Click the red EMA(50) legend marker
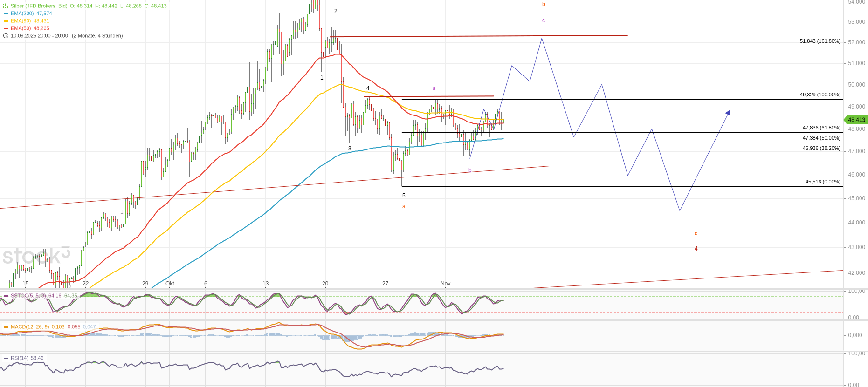 [x=6, y=28]
